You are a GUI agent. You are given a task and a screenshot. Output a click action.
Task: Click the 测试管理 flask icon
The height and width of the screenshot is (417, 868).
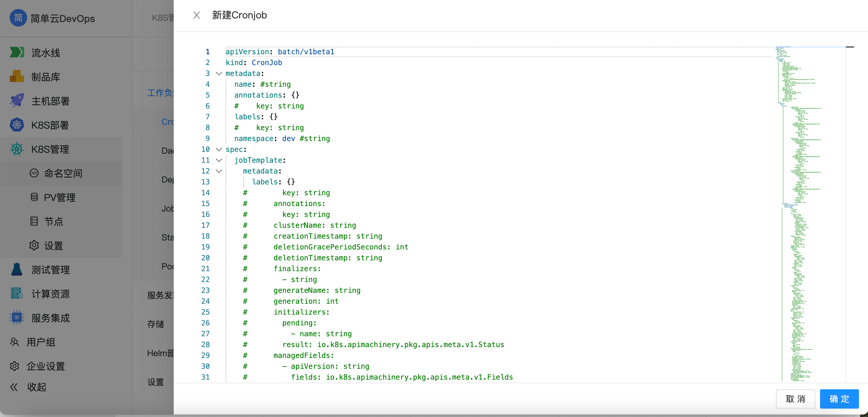[17, 270]
